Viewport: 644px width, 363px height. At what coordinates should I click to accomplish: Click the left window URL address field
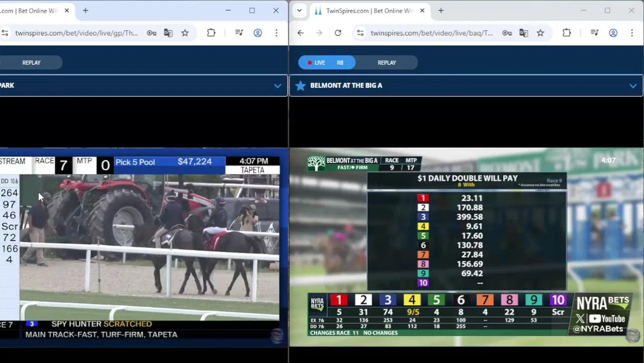(x=77, y=33)
